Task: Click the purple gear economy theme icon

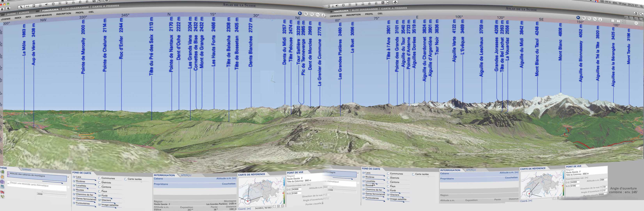Action: (3, 182)
